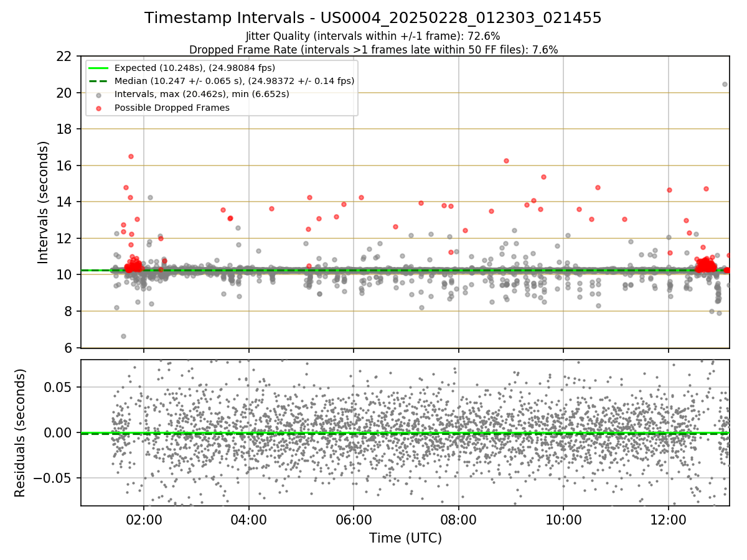Click the 14 tick on the intervals axis
The width and height of the screenshot is (747, 560).
(66, 202)
